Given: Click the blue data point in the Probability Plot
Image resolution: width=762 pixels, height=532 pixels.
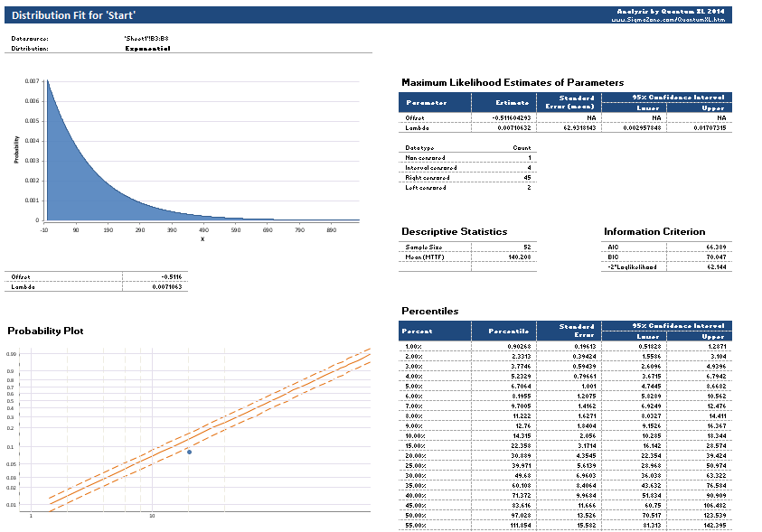Looking at the screenshot, I should click(189, 452).
